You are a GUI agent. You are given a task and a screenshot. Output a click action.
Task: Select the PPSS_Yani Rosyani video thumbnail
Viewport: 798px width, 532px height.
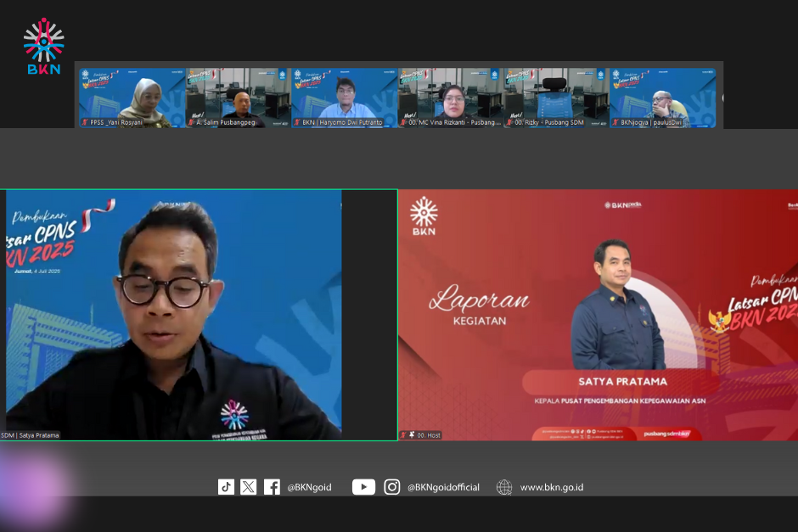tap(132, 98)
